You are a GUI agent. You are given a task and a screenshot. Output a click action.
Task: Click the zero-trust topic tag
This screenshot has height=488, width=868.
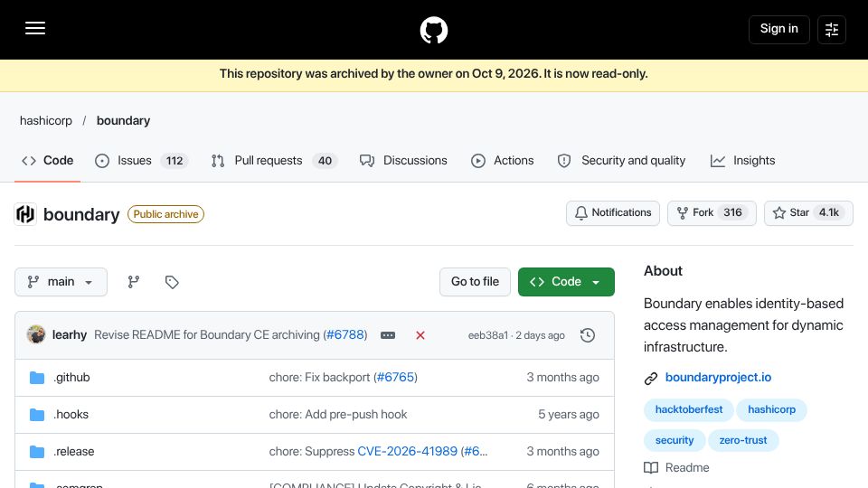[x=743, y=440]
